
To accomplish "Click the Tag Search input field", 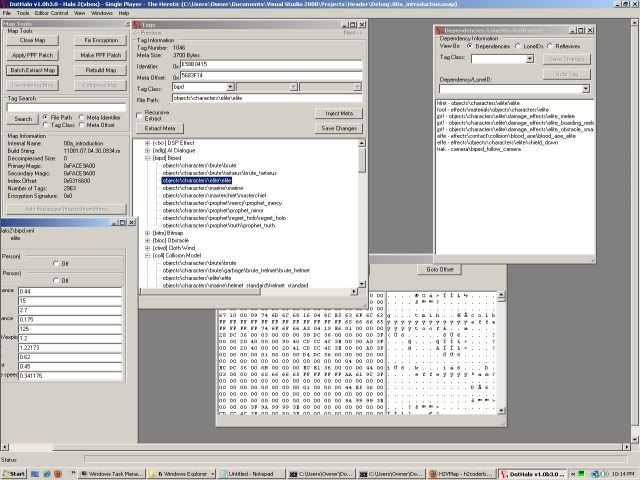I will pos(67,107).
